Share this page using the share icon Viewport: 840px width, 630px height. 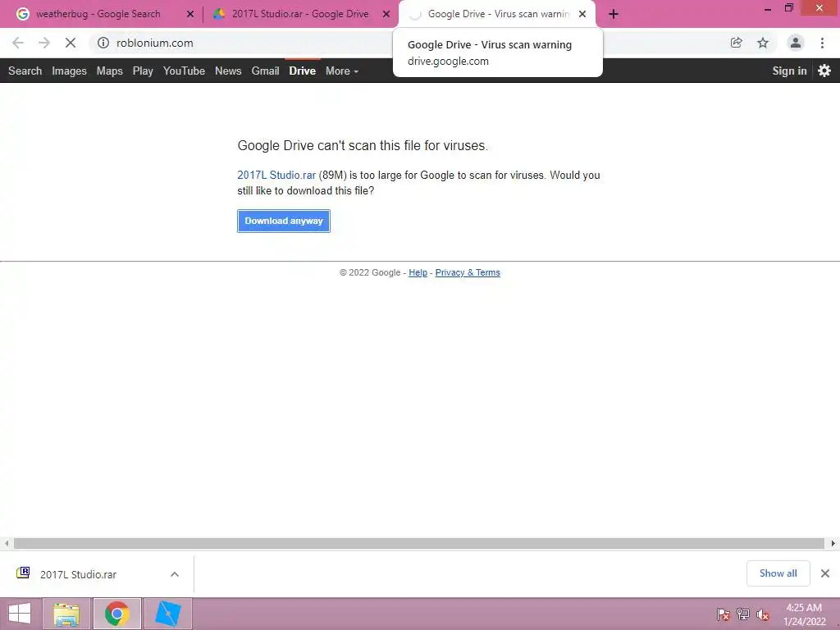click(737, 43)
